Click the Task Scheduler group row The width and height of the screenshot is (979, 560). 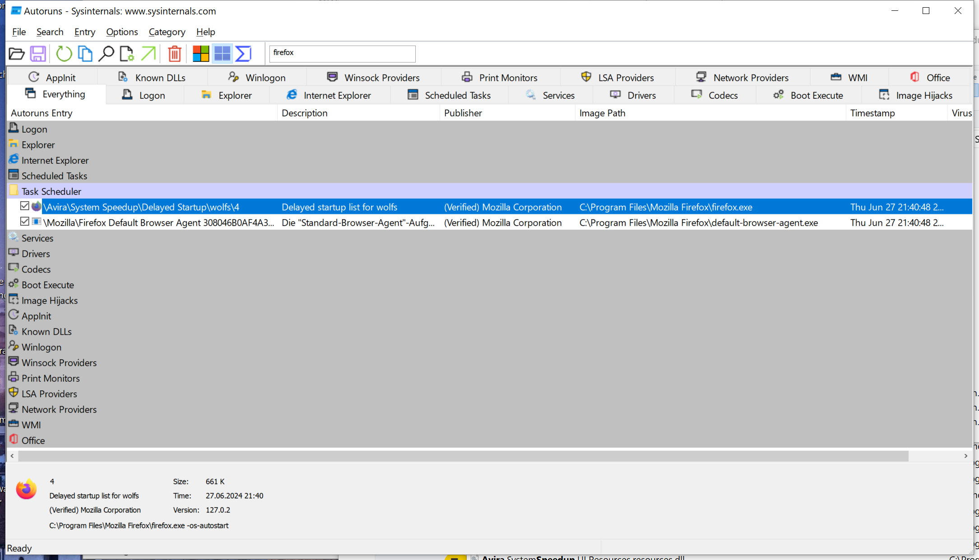tap(51, 191)
